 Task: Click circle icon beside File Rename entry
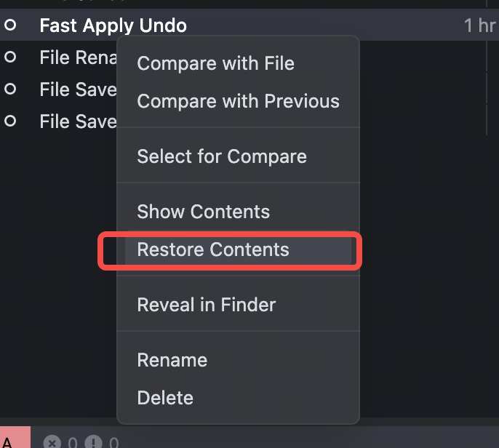pos(10,57)
